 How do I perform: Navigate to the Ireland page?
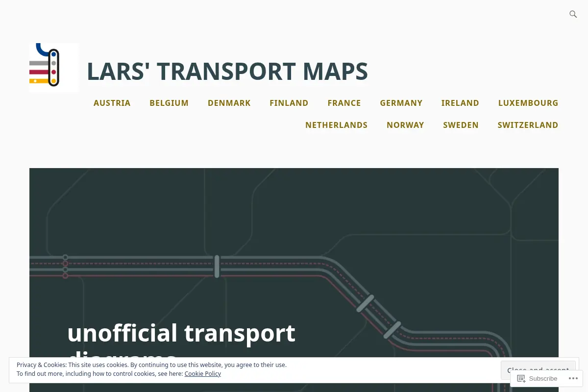click(x=460, y=103)
